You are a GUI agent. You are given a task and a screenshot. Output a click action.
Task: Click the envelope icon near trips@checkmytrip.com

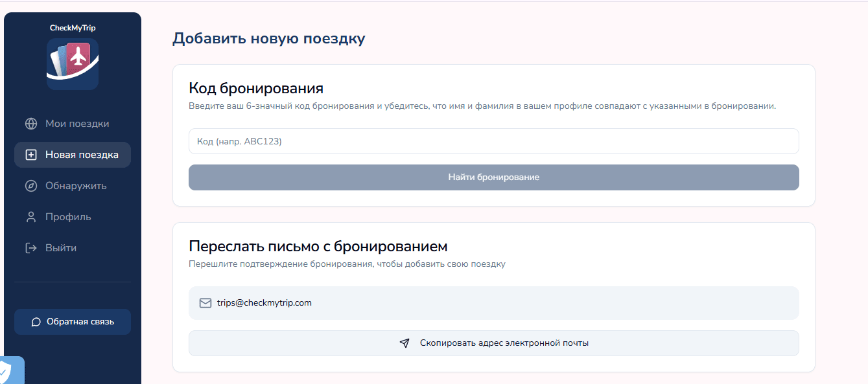[x=205, y=303]
